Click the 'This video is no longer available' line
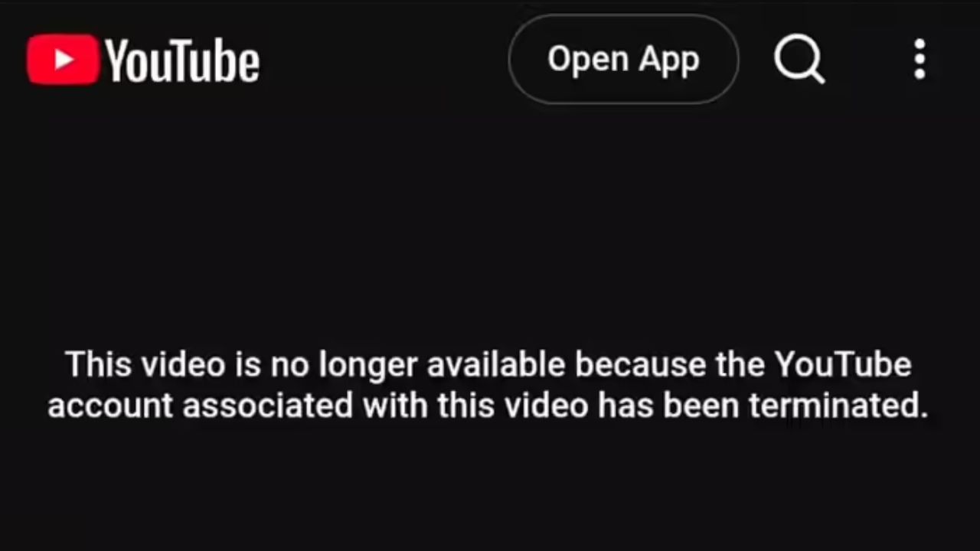 pos(488,365)
